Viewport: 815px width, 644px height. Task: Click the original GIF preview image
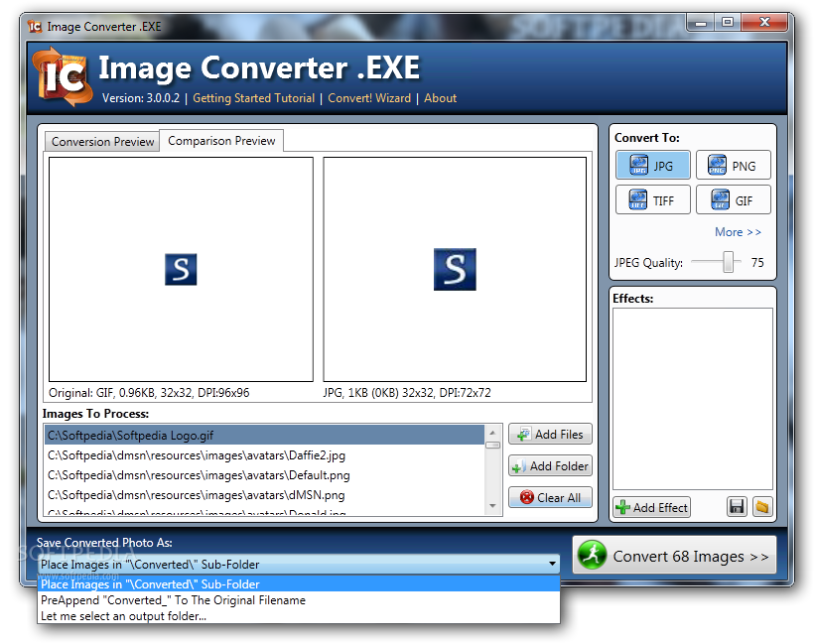click(181, 269)
